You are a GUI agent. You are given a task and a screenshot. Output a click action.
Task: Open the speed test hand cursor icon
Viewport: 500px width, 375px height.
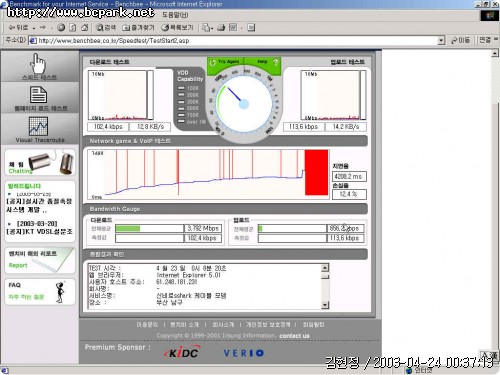[38, 64]
